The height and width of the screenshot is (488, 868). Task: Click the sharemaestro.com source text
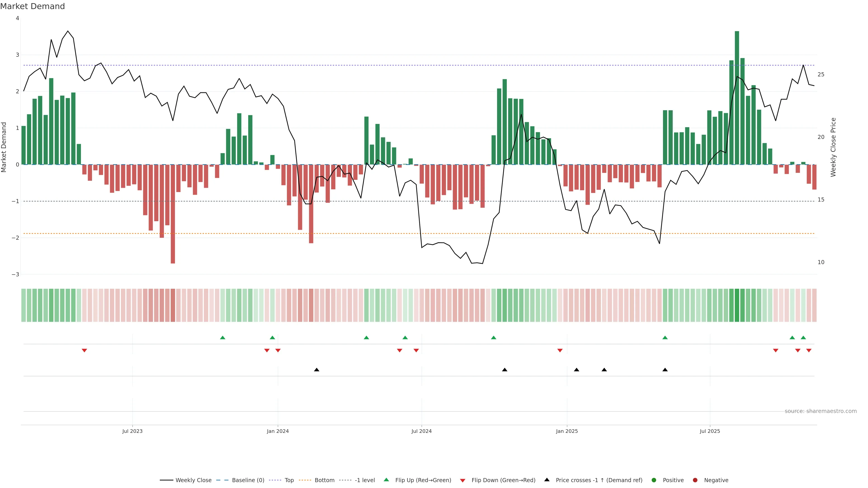[x=821, y=411]
